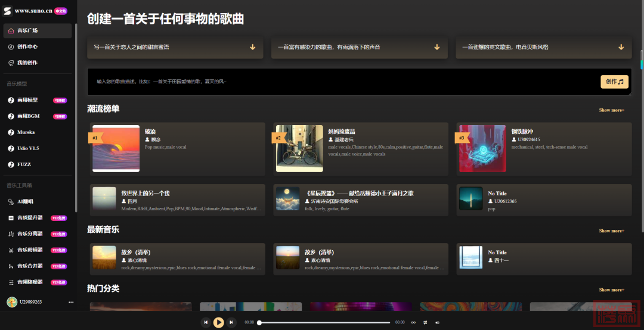Expand the 恋人之间的甜言蜜语 prompt arrow
Image resolution: width=644 pixels, height=330 pixels.
tap(252, 47)
